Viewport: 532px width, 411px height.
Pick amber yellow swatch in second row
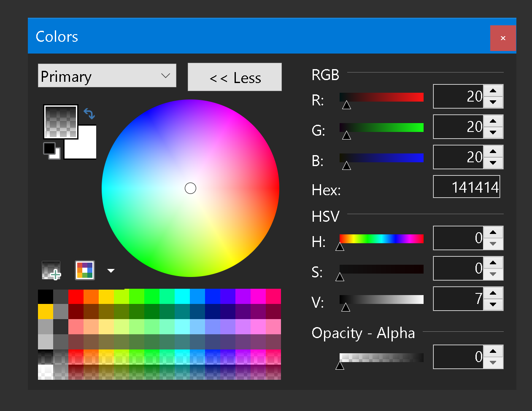(46, 312)
